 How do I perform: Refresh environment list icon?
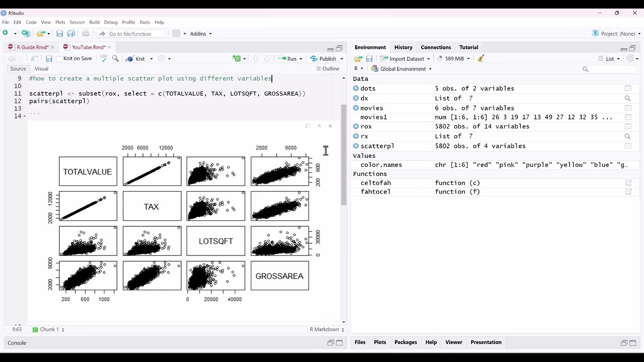pos(630,58)
